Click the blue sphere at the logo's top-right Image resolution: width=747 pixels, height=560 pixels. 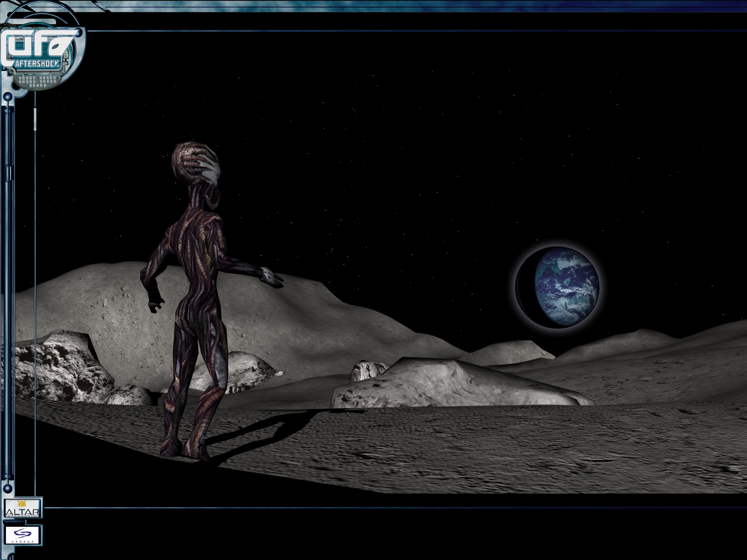click(79, 33)
